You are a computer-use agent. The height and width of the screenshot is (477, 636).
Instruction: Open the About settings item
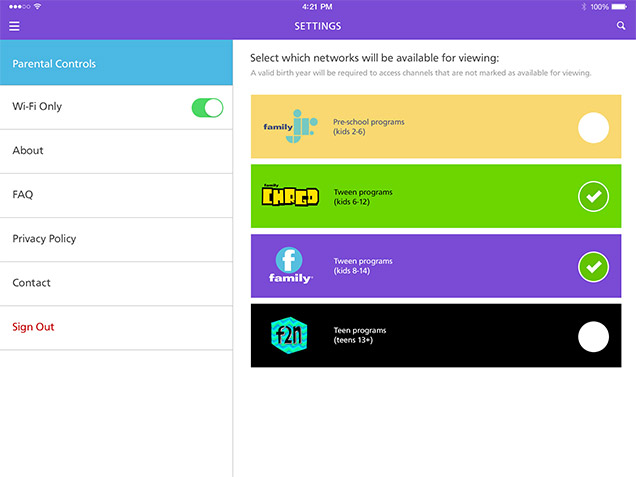tap(116, 151)
